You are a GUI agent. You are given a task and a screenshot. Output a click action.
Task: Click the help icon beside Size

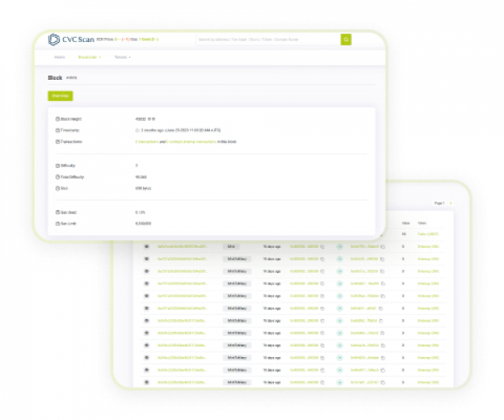click(x=57, y=188)
